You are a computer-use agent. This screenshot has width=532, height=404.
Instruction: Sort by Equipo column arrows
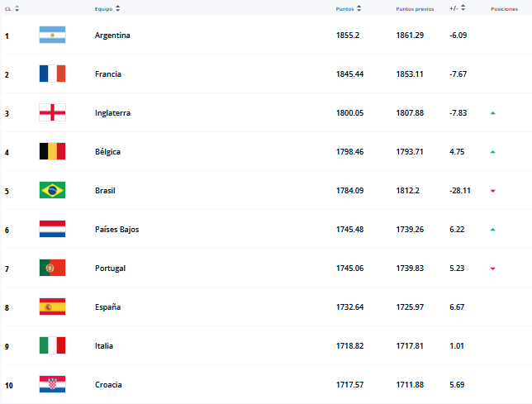[117, 8]
